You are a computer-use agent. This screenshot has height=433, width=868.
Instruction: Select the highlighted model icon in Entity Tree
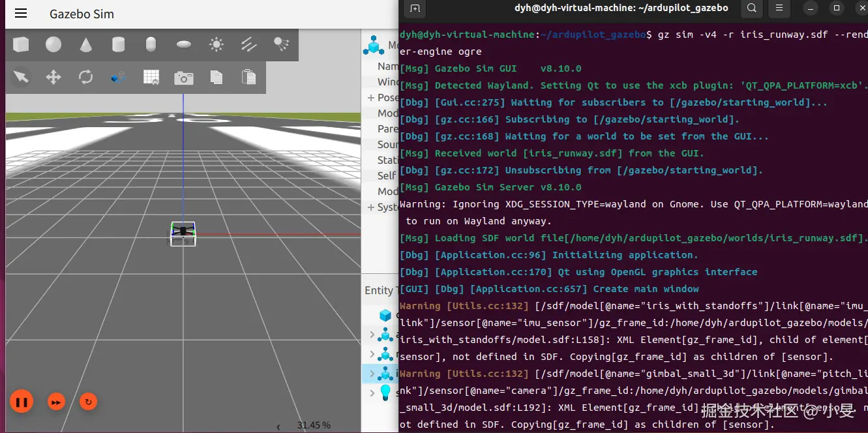(x=386, y=373)
